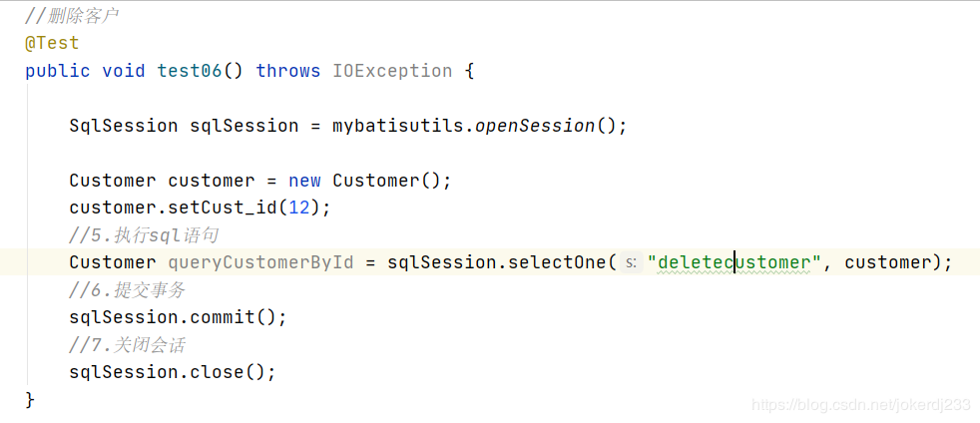Click the @Test annotation

point(52,43)
